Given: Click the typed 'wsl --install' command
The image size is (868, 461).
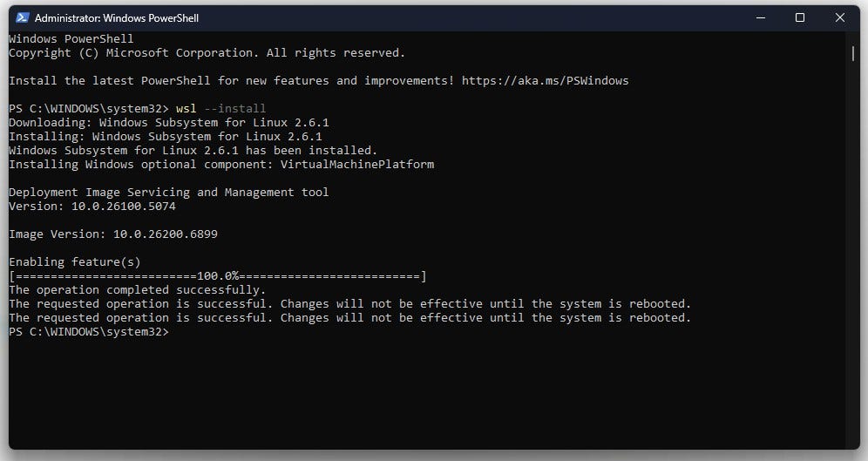Looking at the screenshot, I should coord(220,108).
